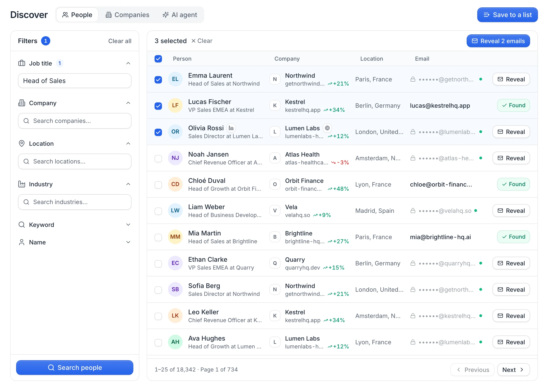The width and height of the screenshot is (549, 392).
Task: Click the Location pin icon in filters
Action: point(22,144)
